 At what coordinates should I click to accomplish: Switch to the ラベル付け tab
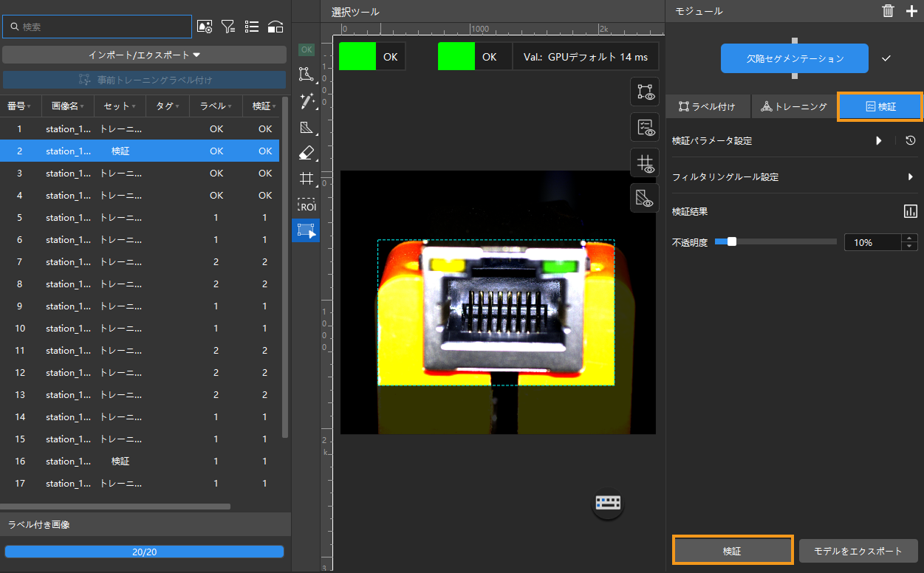tap(707, 106)
